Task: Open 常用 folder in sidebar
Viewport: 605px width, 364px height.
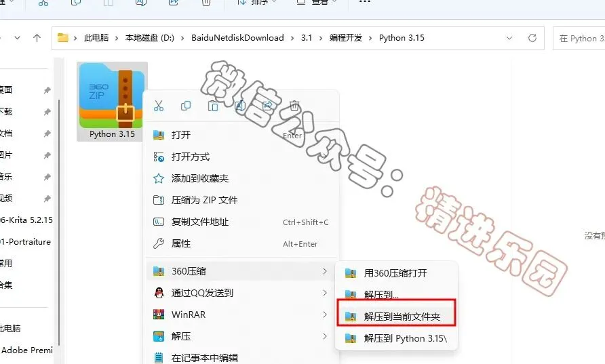Action: pyautogui.click(x=6, y=264)
